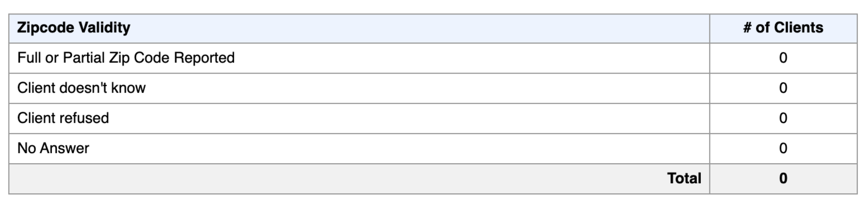Click client count for Client refused

click(783, 118)
